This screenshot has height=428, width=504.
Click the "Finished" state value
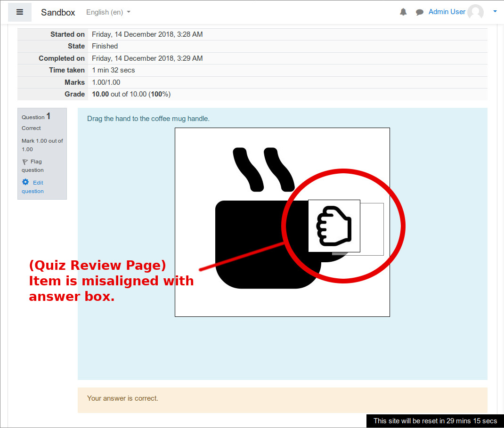[x=105, y=46]
